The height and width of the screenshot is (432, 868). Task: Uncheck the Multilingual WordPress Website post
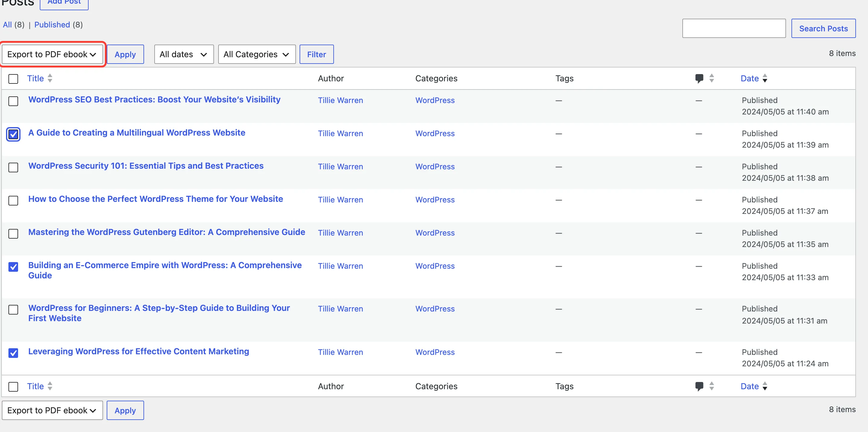click(13, 134)
